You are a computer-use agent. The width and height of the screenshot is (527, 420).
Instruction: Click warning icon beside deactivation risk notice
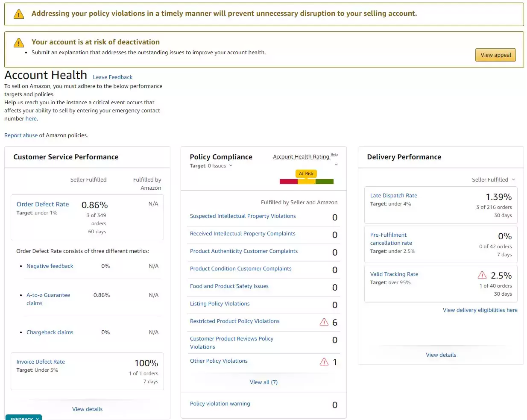(19, 43)
